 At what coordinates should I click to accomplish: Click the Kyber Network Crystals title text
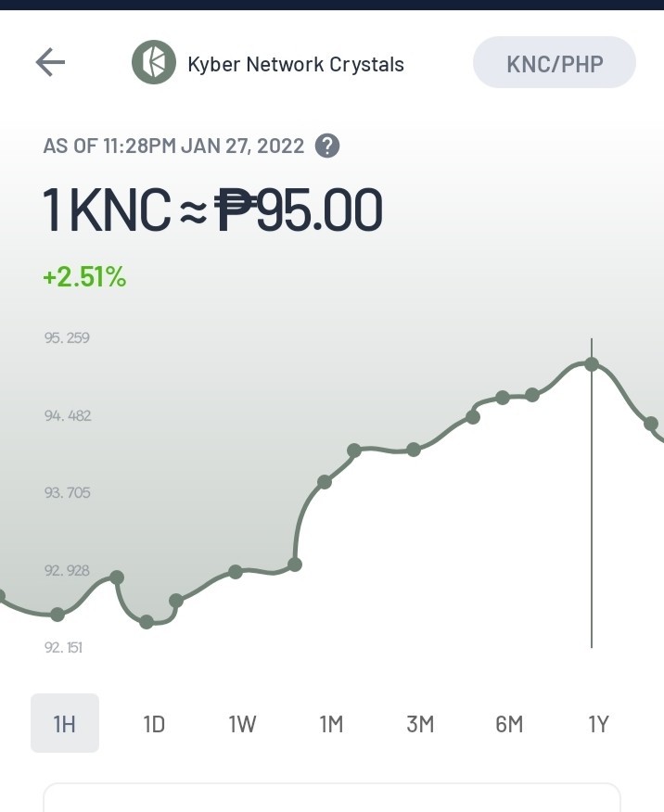point(296,64)
